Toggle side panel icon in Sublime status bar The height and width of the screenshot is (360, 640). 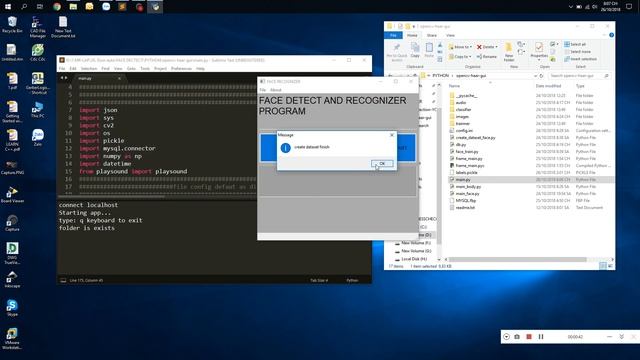click(63, 280)
